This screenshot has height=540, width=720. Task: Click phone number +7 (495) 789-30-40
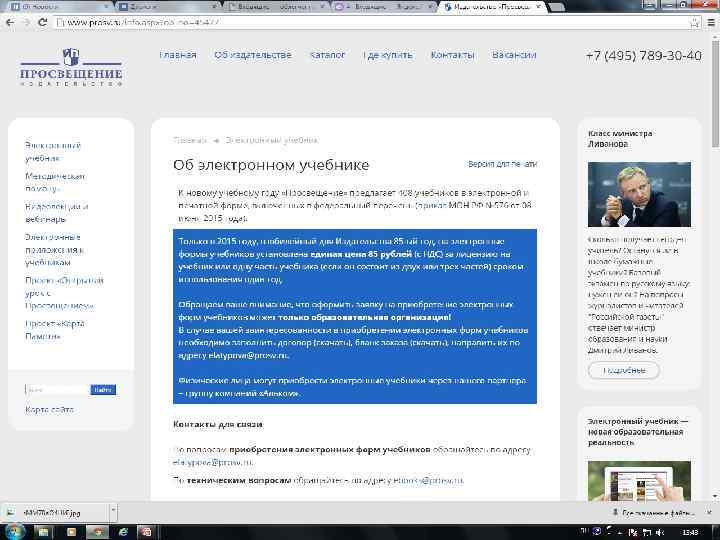[x=643, y=56]
